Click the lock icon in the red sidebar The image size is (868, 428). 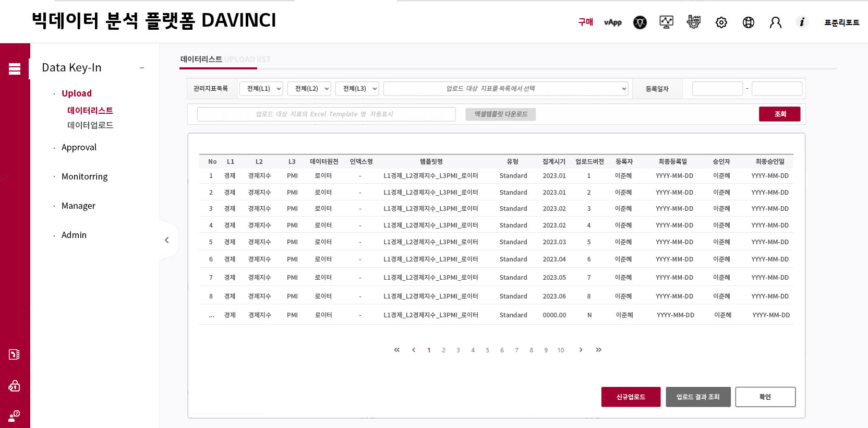pyautogui.click(x=15, y=386)
